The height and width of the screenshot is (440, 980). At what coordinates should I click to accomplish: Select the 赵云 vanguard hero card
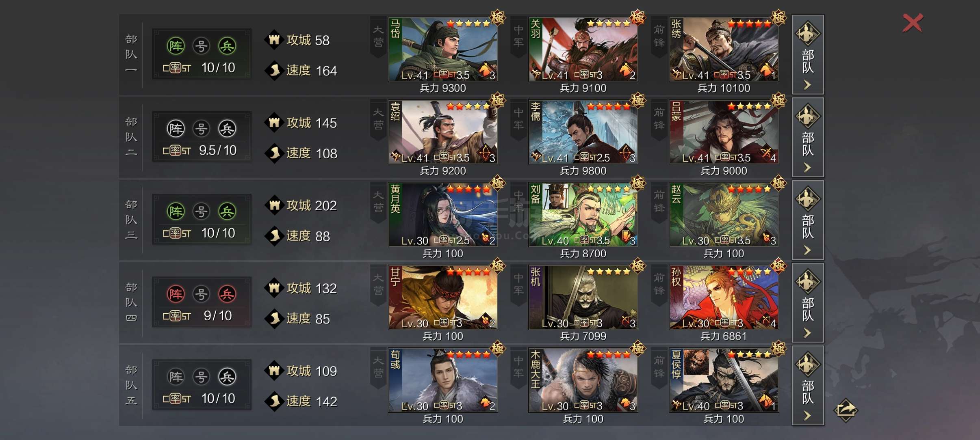pyautogui.click(x=724, y=215)
